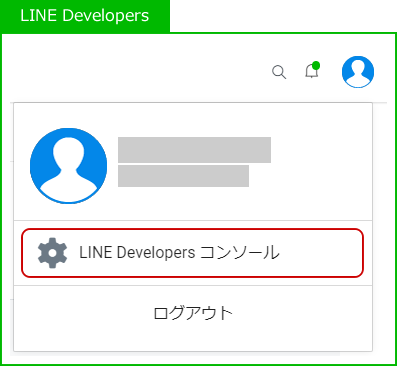Open the search magnifier icon
397x366 pixels.
pos(279,72)
